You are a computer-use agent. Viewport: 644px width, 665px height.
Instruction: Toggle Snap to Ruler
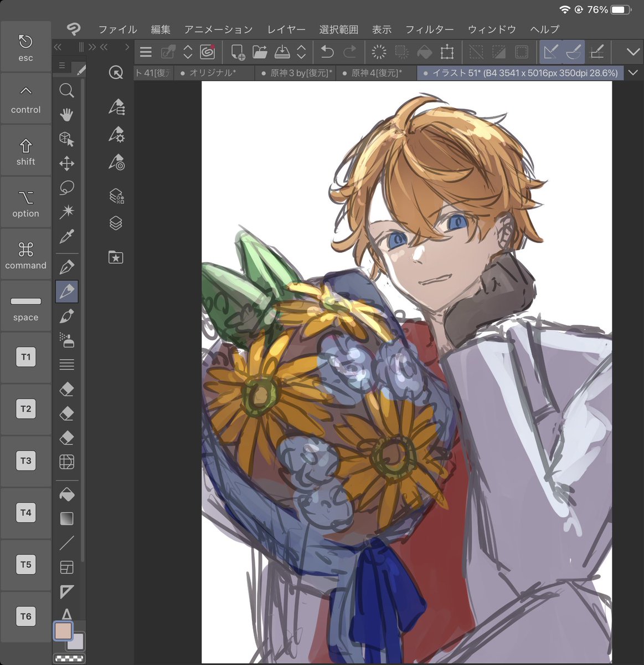point(550,53)
